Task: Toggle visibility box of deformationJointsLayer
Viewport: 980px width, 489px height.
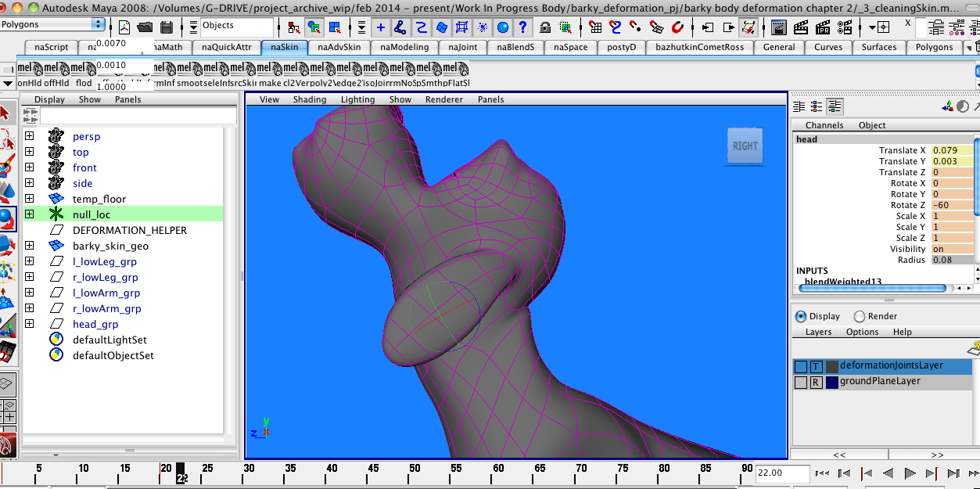Action: click(800, 366)
